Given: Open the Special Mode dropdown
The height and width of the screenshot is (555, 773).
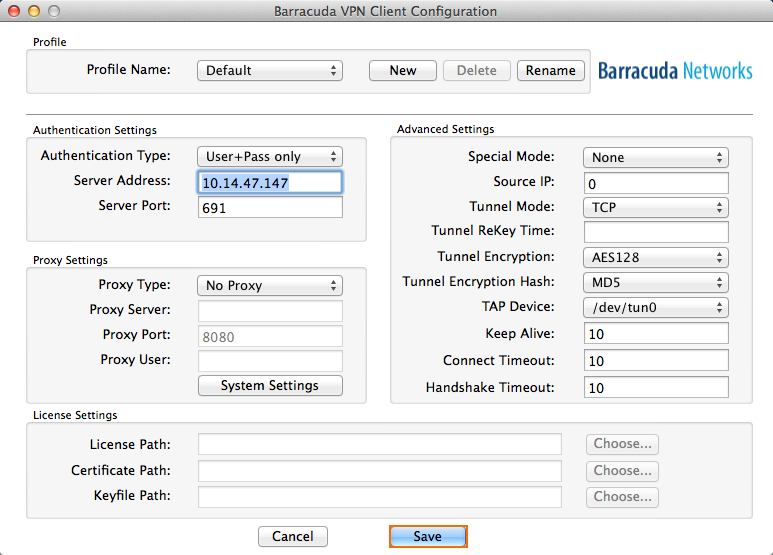Looking at the screenshot, I should pyautogui.click(x=656, y=158).
